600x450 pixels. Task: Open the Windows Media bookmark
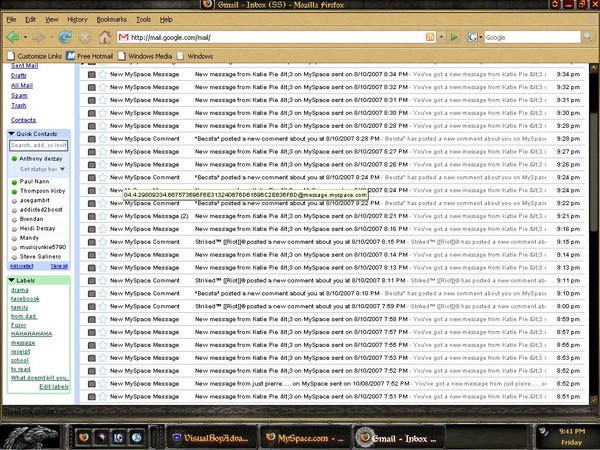pyautogui.click(x=145, y=56)
